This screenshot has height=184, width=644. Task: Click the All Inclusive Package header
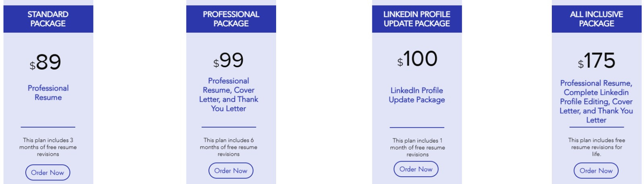597,19
